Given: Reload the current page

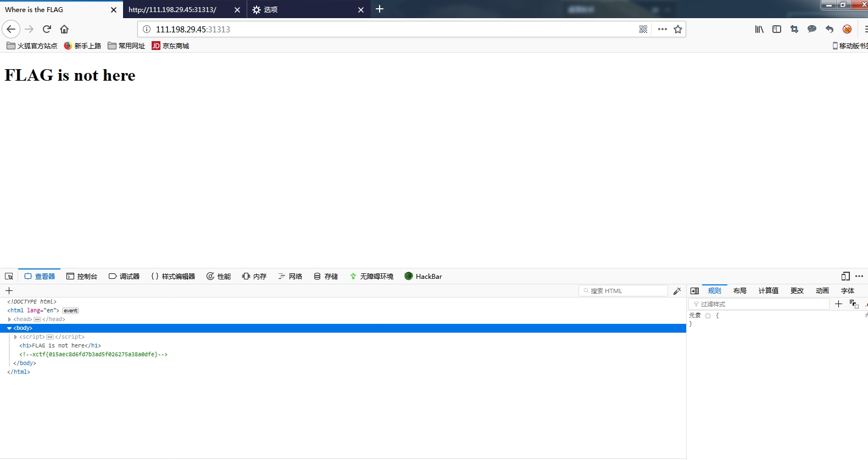Looking at the screenshot, I should pyautogui.click(x=47, y=29).
